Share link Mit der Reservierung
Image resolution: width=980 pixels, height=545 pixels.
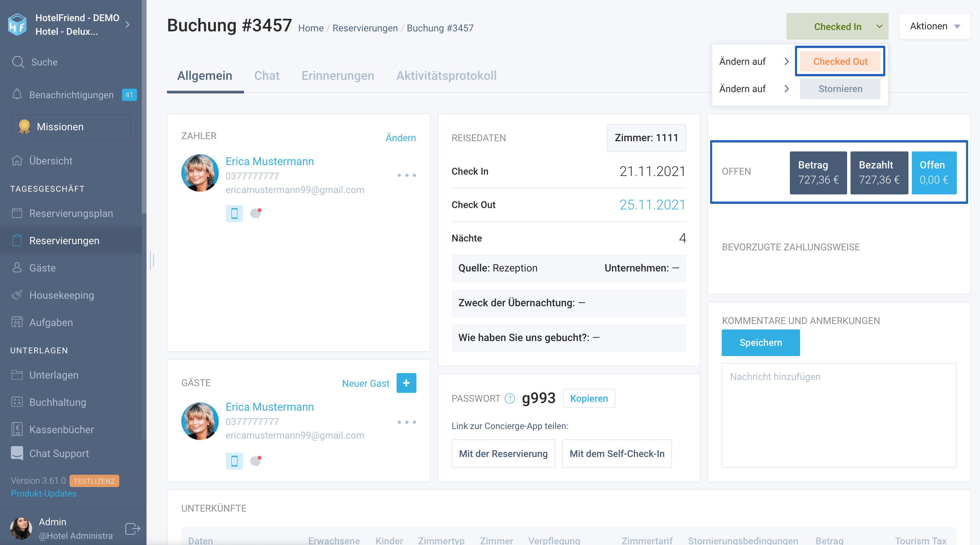click(503, 454)
